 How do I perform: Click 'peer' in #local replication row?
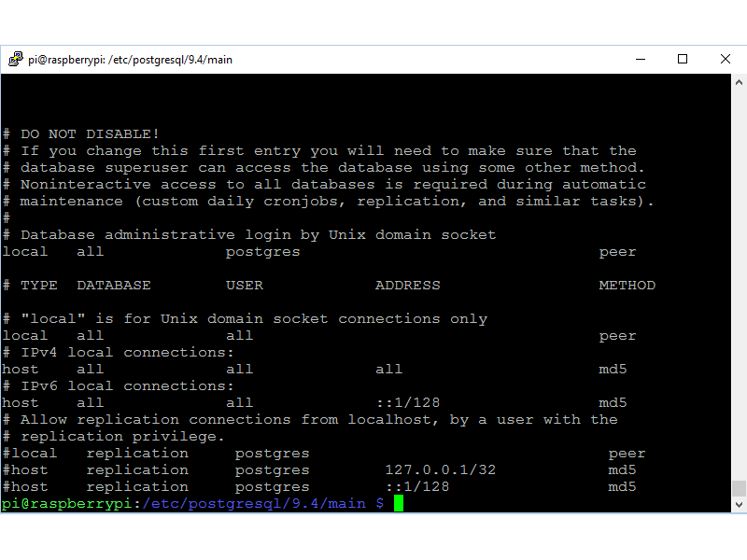click(627, 454)
